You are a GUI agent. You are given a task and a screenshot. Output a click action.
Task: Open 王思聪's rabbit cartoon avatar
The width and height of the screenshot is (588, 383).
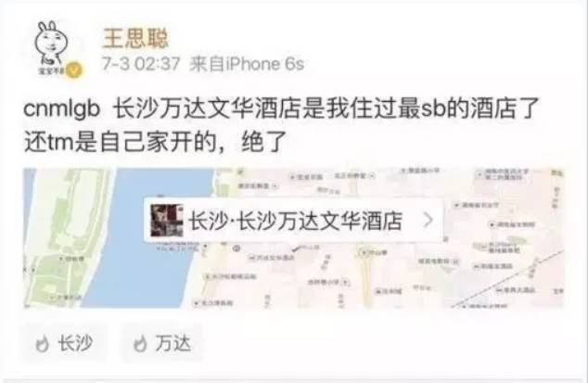tap(51, 45)
